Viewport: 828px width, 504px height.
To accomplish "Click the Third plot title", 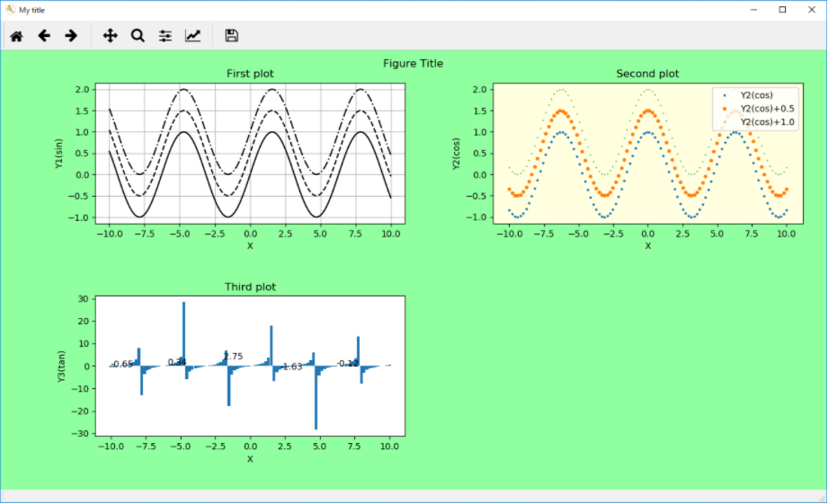I will 250,287.
